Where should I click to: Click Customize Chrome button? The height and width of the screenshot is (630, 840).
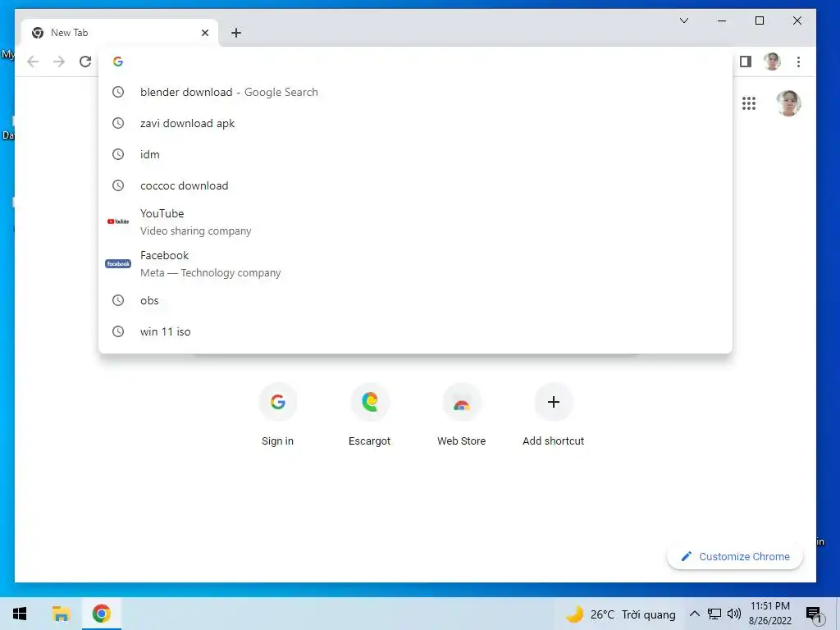[735, 557]
